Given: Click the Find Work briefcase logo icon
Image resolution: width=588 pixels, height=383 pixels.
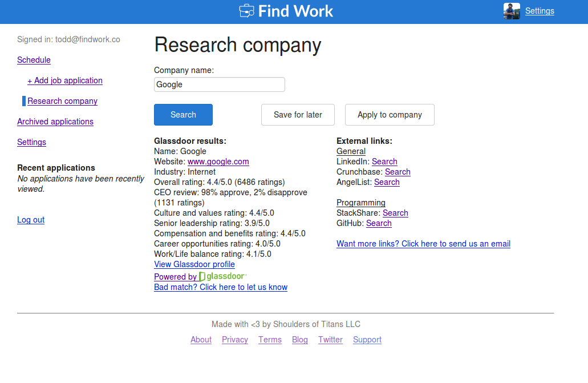Looking at the screenshot, I should click(246, 11).
